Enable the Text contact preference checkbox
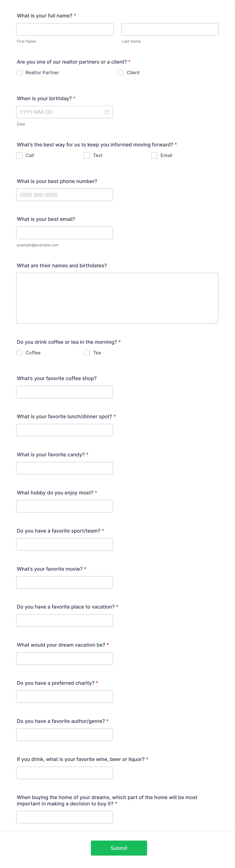The width and height of the screenshot is (235, 868). tap(87, 155)
